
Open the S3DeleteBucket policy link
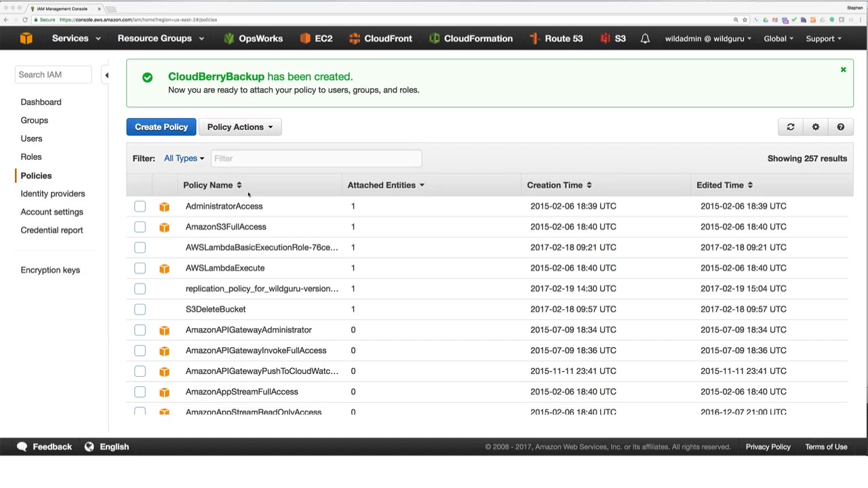[x=216, y=309]
